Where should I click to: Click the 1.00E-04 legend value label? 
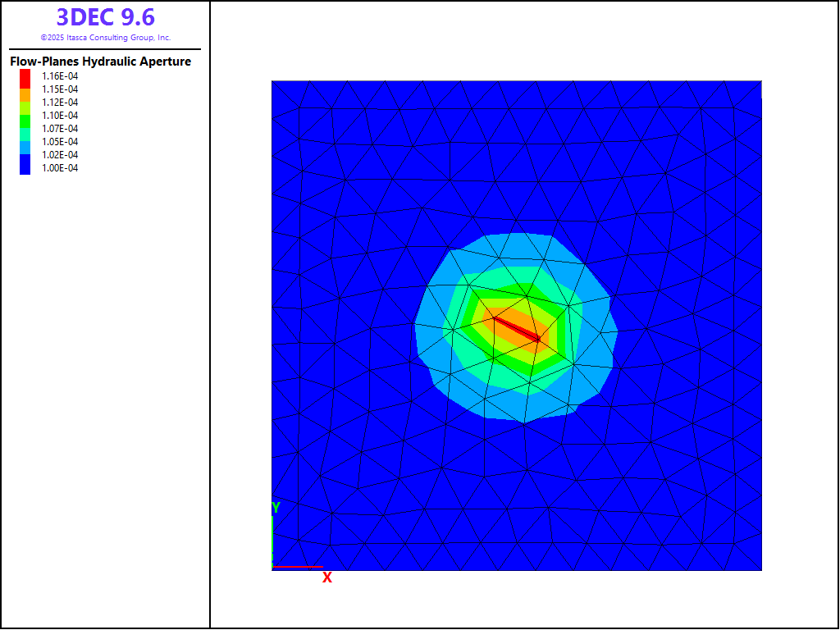60,167
